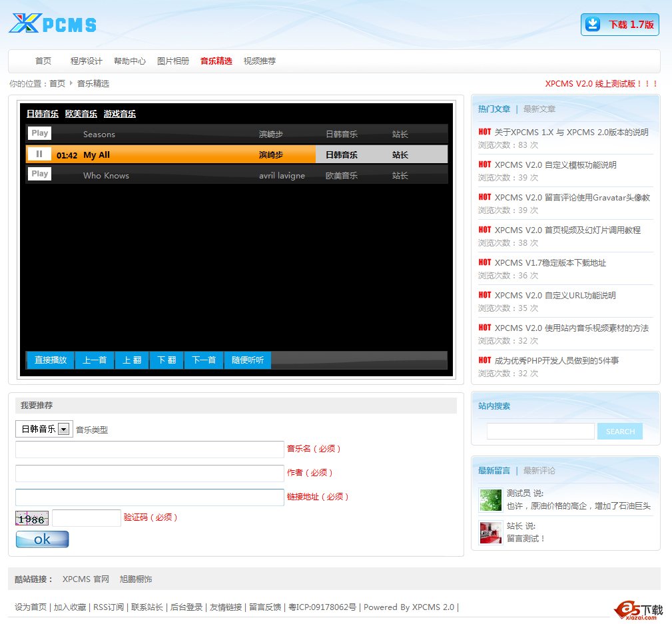Click the 测试员 green avatar thumbnail

point(490,499)
